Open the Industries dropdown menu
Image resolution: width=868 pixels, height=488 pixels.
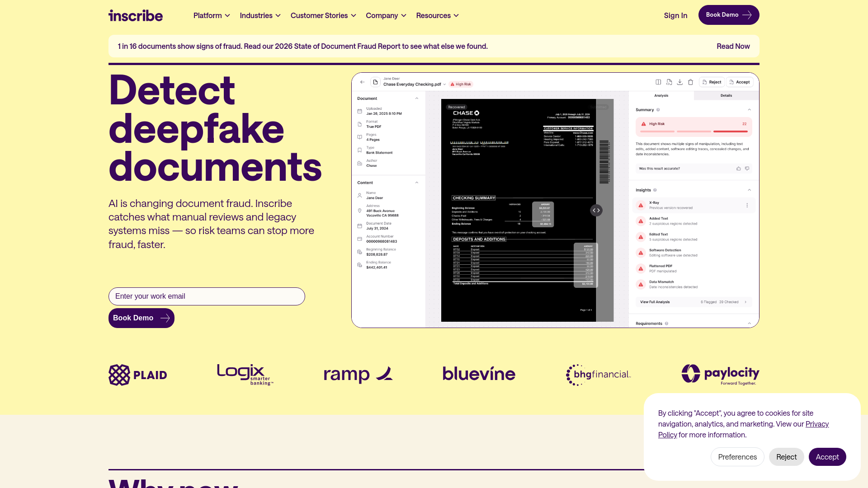pyautogui.click(x=260, y=15)
